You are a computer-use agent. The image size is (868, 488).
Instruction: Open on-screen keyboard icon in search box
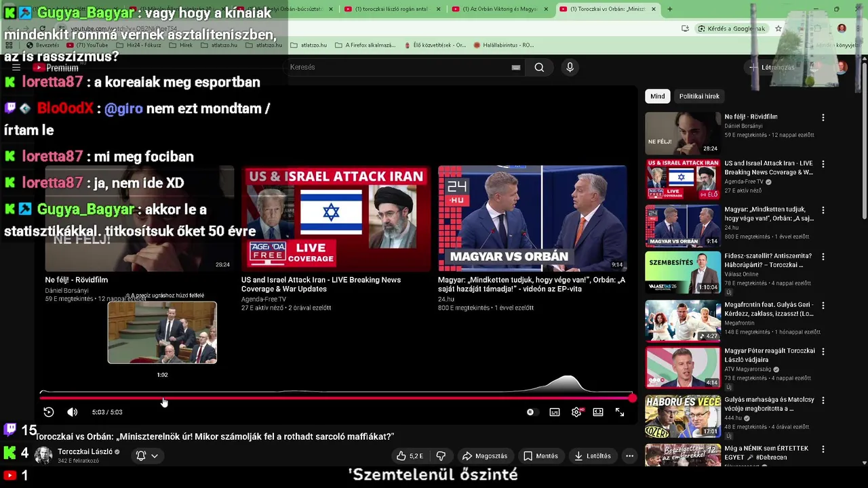pos(516,67)
